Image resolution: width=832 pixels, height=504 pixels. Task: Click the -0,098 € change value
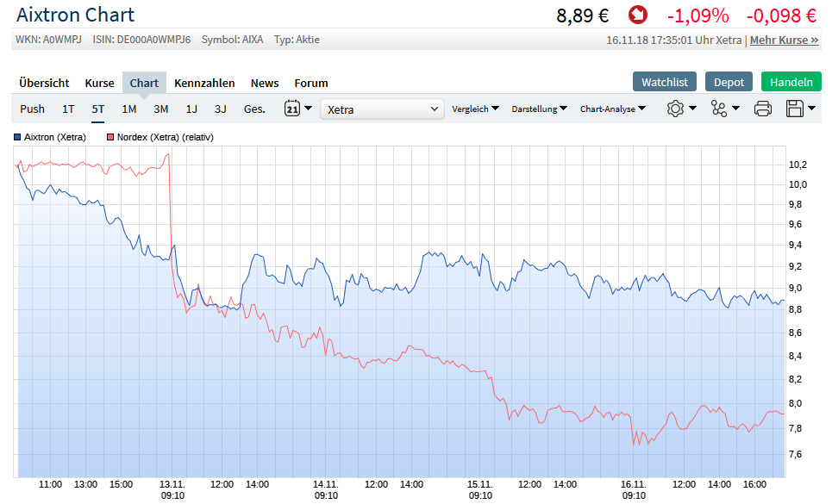point(781,16)
